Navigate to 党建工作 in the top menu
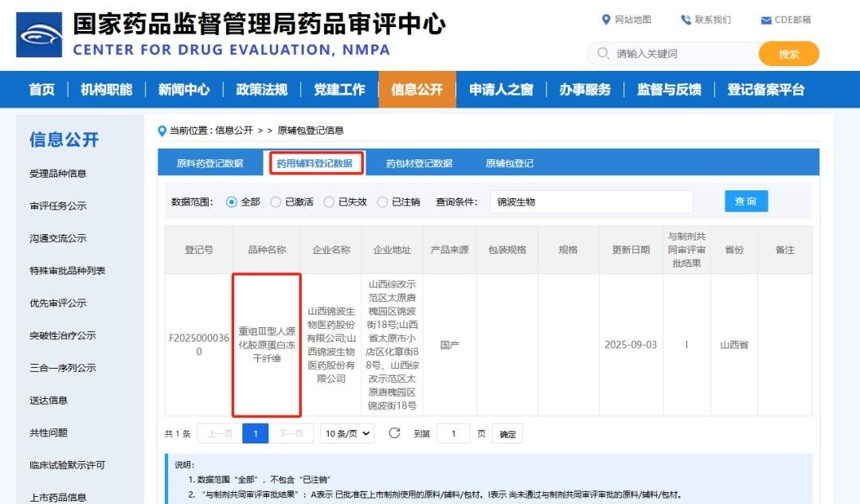The image size is (860, 504). pos(340,90)
